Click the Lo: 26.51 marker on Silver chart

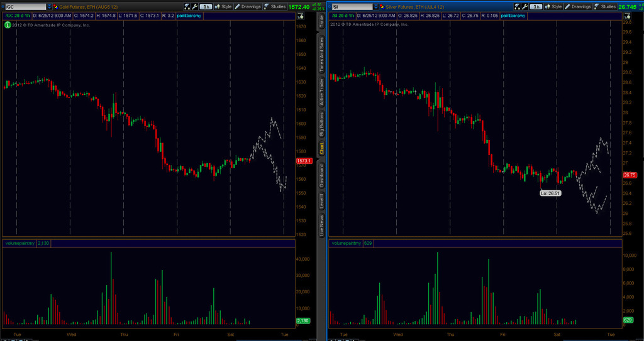pyautogui.click(x=550, y=192)
